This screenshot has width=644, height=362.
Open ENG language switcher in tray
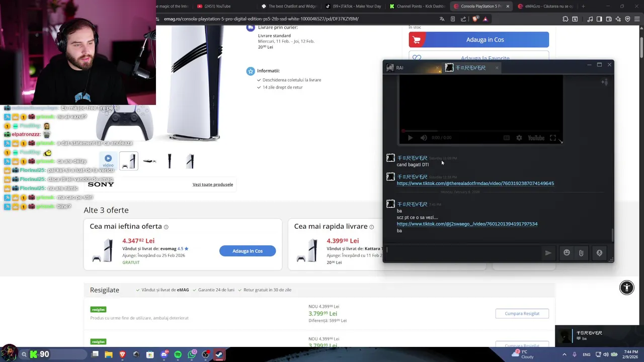(587, 354)
